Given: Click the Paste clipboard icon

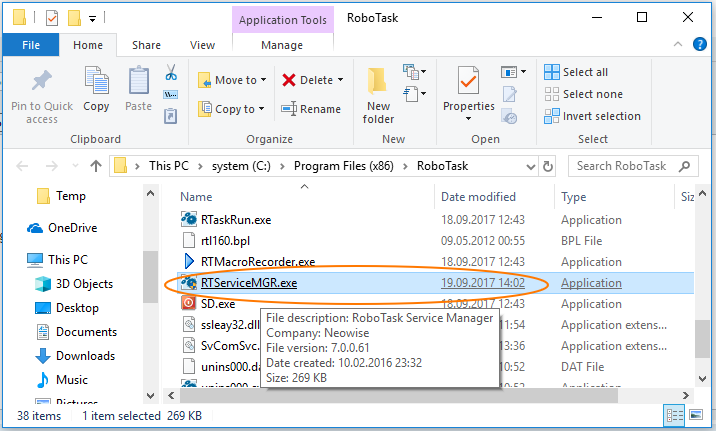Looking at the screenshot, I should [138, 81].
